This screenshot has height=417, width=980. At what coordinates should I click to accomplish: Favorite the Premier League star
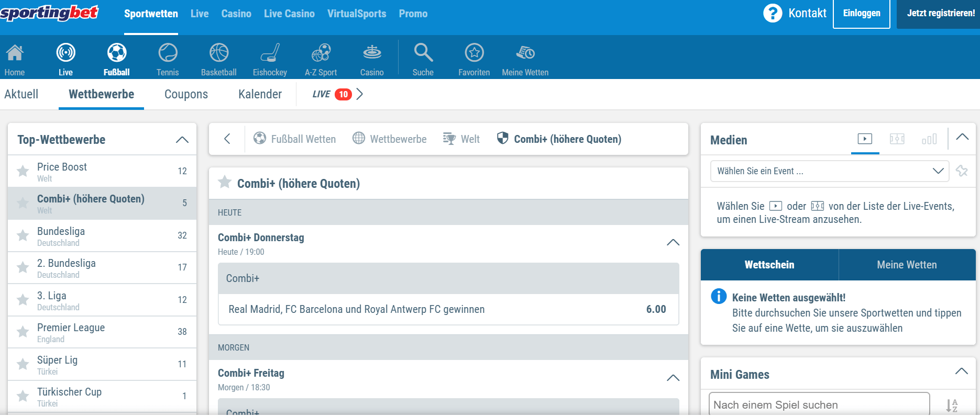coord(23,332)
